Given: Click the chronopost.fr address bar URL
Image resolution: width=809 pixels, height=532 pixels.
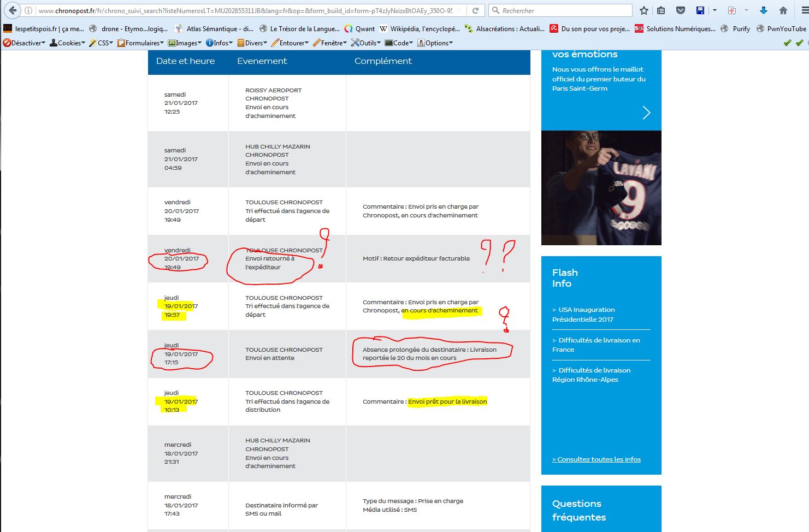Looking at the screenshot, I should [246, 10].
